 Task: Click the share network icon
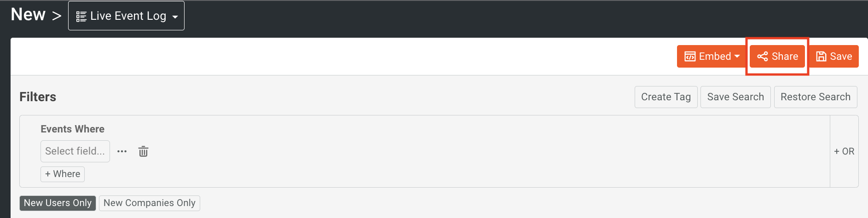[x=762, y=57]
